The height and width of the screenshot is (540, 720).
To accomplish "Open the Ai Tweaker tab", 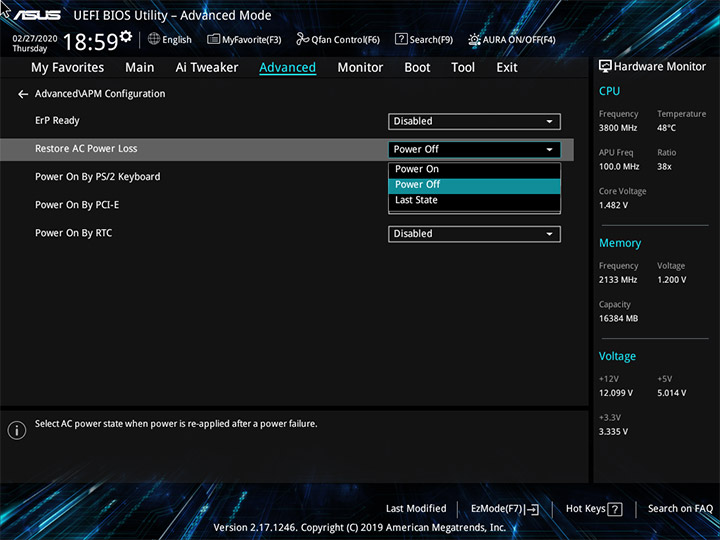I will 207,68.
